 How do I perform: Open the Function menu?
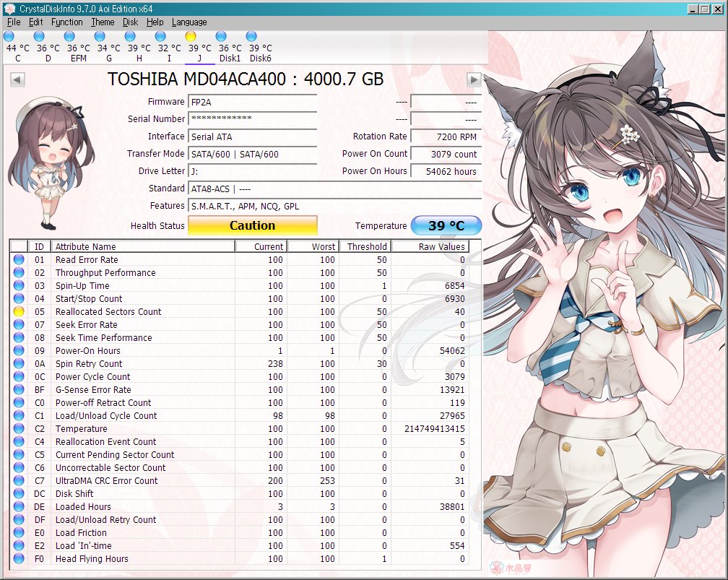tap(67, 22)
